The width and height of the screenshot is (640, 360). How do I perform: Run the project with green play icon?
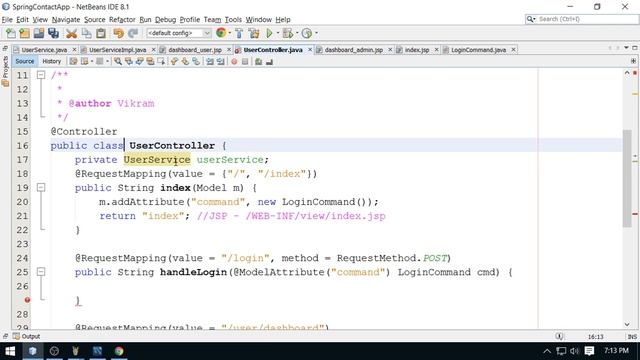pos(269,33)
